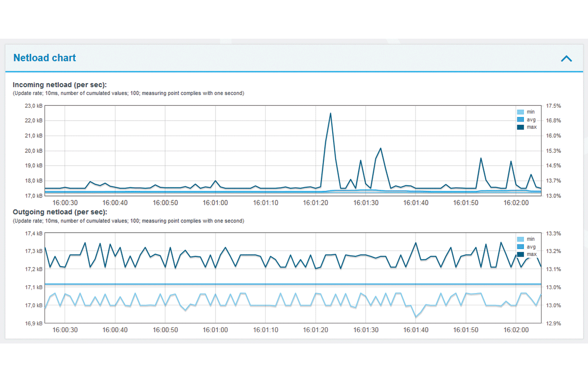588x392 pixels.
Task: Click the 16:01:00 time label on incoming chart
Action: [x=215, y=202]
